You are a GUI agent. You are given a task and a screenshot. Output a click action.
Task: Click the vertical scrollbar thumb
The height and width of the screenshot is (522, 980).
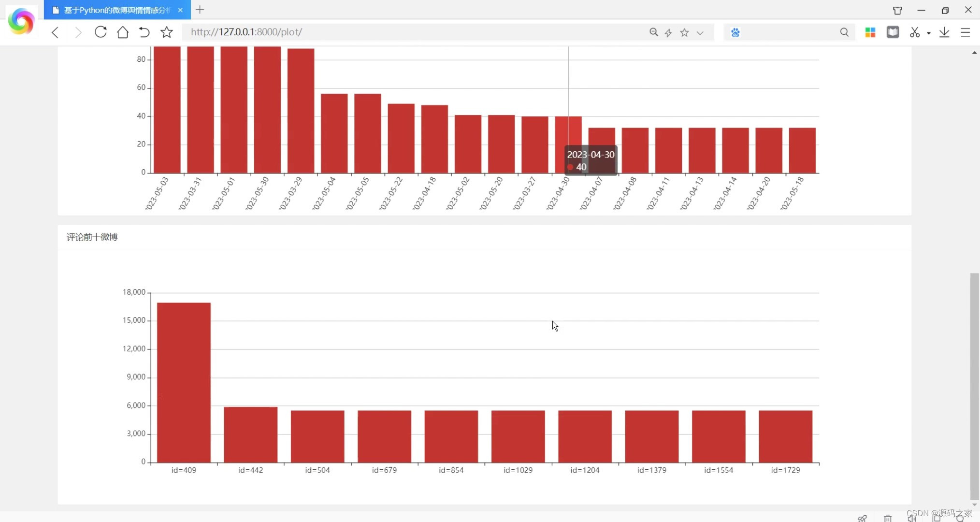[974, 386]
